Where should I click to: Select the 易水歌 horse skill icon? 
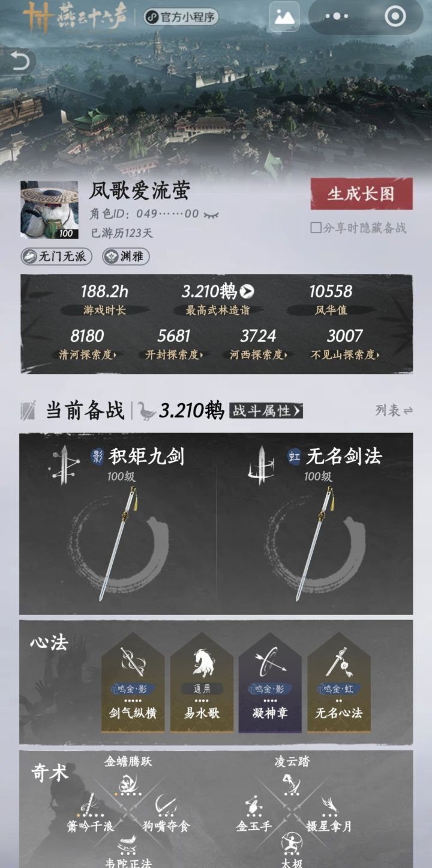point(202,662)
